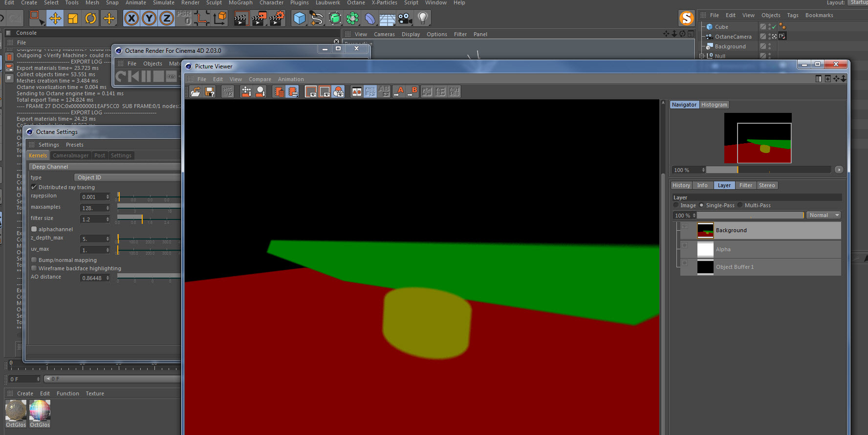Adjust maxsamples value spinner arrows
Screen dimensions: 868x435
(x=108, y=208)
